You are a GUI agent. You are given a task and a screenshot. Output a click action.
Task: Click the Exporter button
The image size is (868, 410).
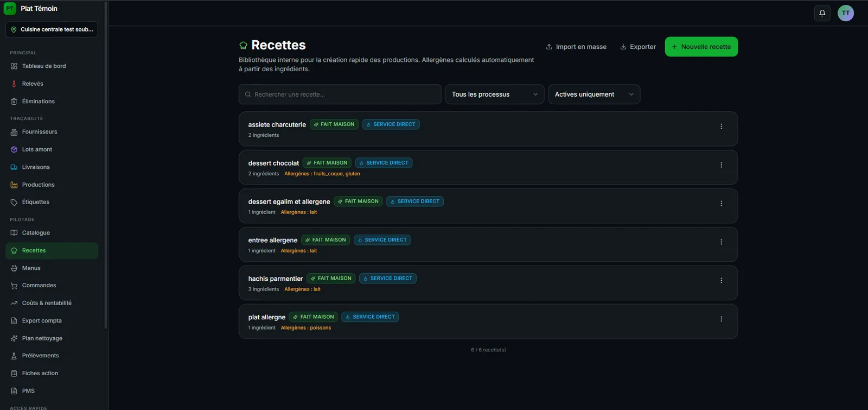point(638,47)
